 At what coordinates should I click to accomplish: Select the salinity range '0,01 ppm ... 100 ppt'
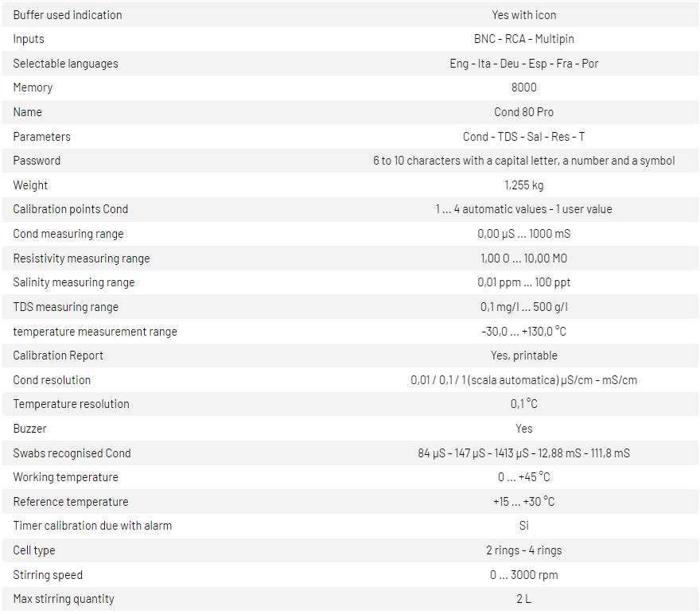[523, 282]
